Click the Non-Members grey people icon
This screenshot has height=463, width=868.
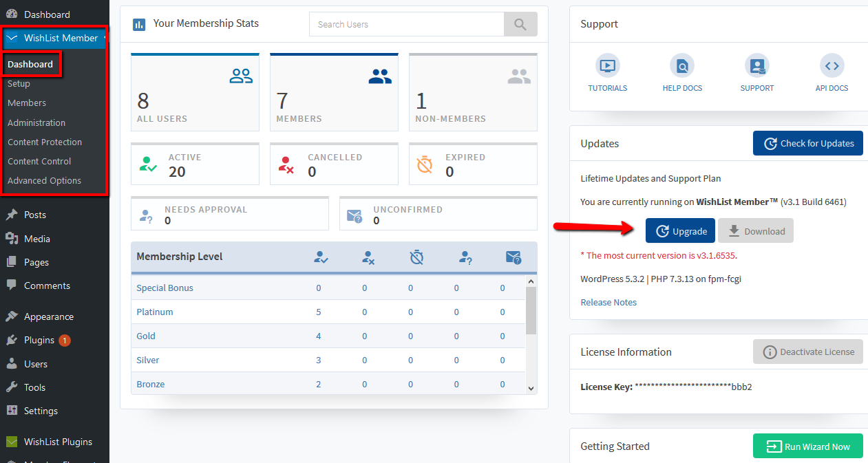pos(519,76)
